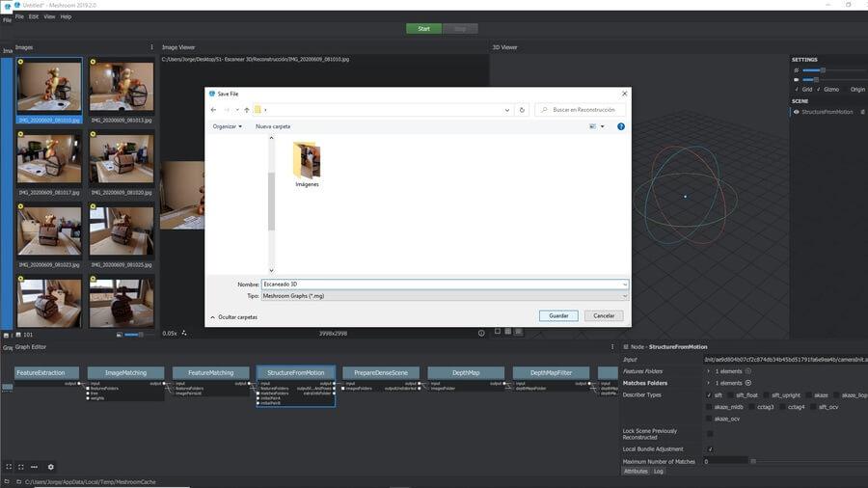The height and width of the screenshot is (488, 868).
Task: Open the Save dialog help icon
Action: [620, 126]
